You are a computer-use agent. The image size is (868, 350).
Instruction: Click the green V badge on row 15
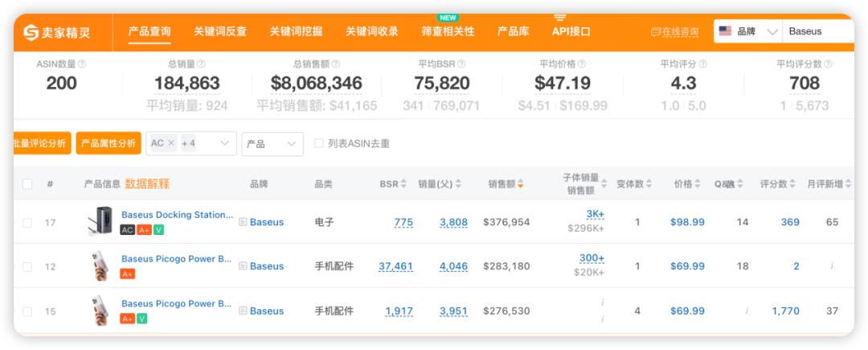tap(141, 319)
